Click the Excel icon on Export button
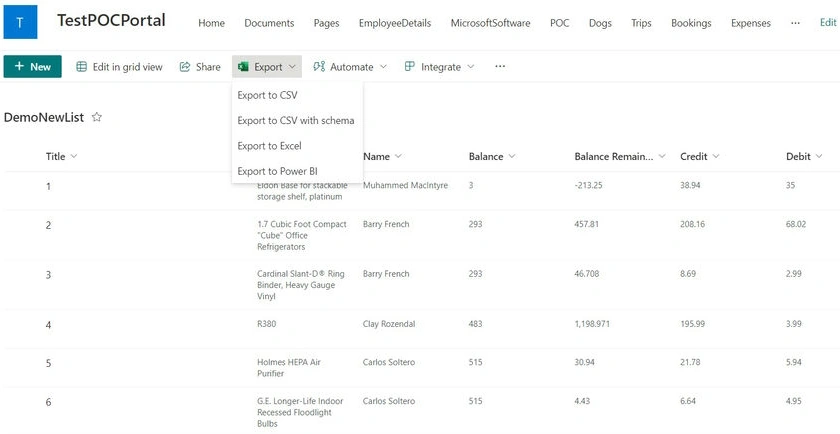The image size is (840, 434). pyautogui.click(x=243, y=66)
